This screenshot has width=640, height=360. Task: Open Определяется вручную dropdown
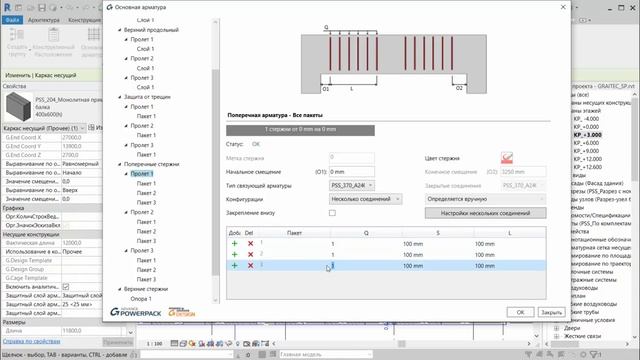pos(485,199)
